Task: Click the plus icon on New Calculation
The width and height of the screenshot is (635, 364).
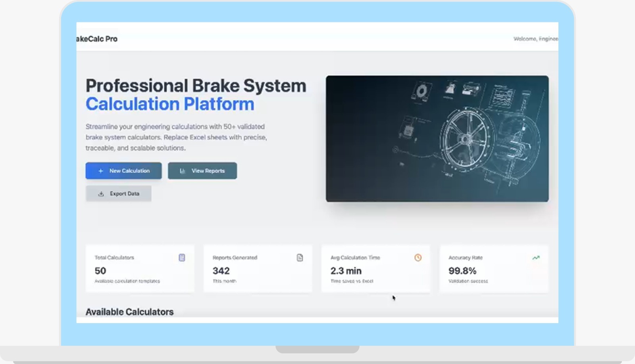Action: (x=101, y=171)
